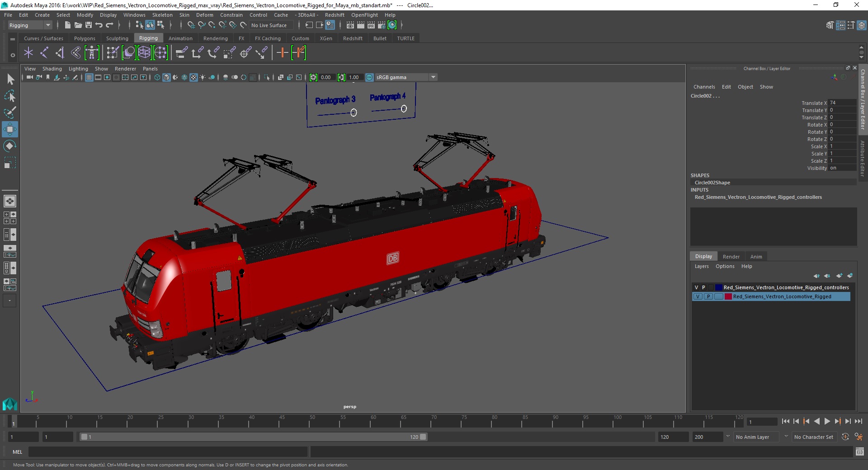Screen dimensions: 868x470
Task: Toggle wireframe shading in viewport toolbar
Action: pos(157,77)
